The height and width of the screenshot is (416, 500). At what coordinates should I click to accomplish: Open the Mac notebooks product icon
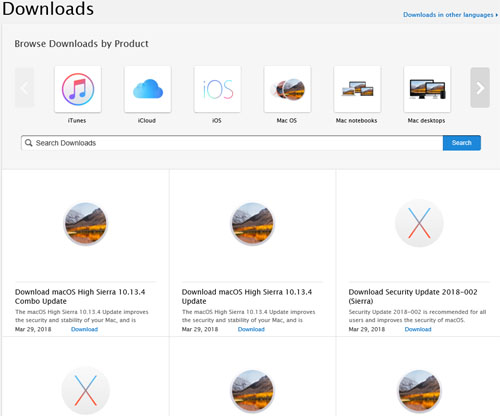pos(357,89)
